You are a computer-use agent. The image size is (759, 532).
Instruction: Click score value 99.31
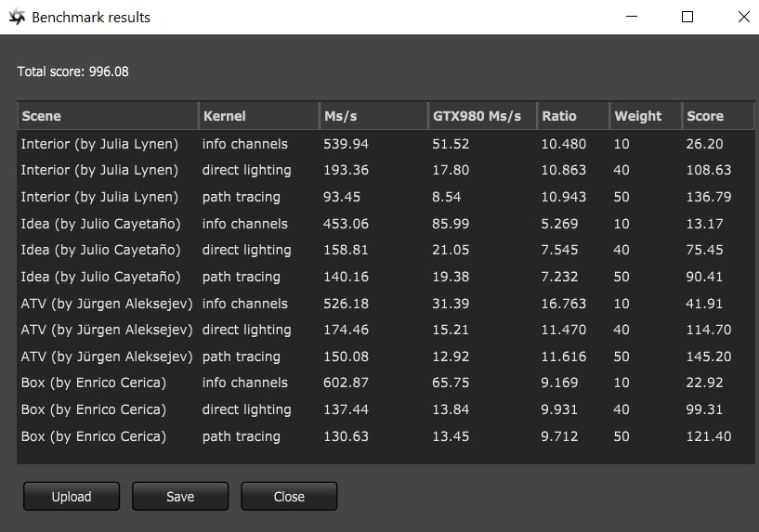(704, 409)
